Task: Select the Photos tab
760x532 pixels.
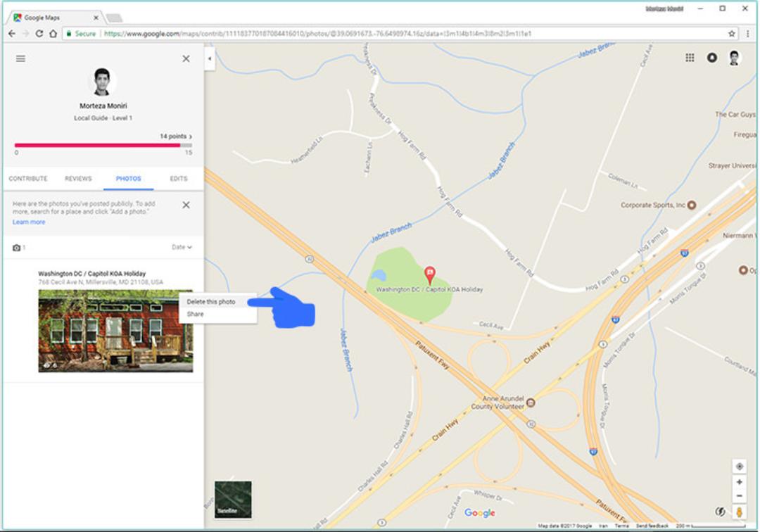Action: [129, 178]
